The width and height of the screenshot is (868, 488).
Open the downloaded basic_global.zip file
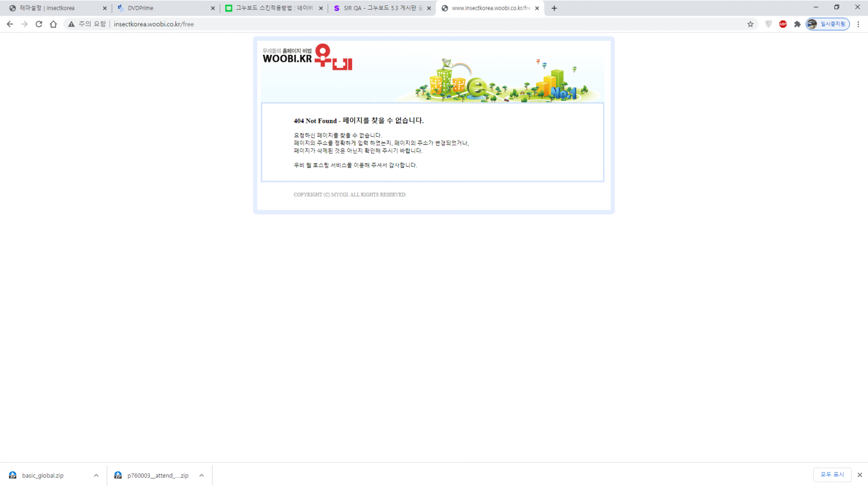43,476
